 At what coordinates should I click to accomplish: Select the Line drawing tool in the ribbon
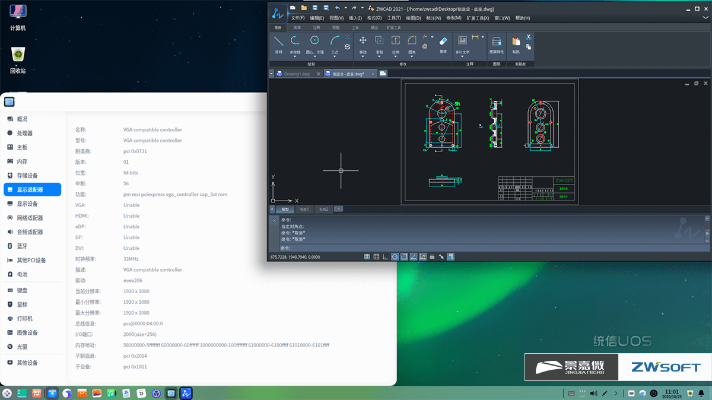point(278,44)
